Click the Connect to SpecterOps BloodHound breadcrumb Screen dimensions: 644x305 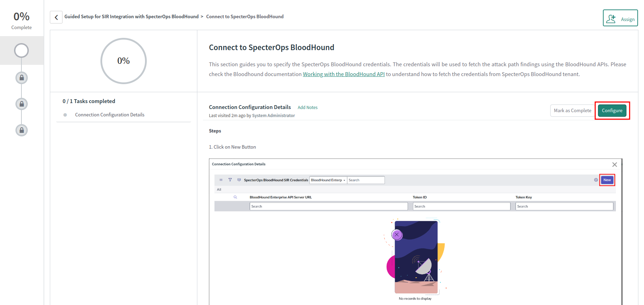pyautogui.click(x=245, y=16)
